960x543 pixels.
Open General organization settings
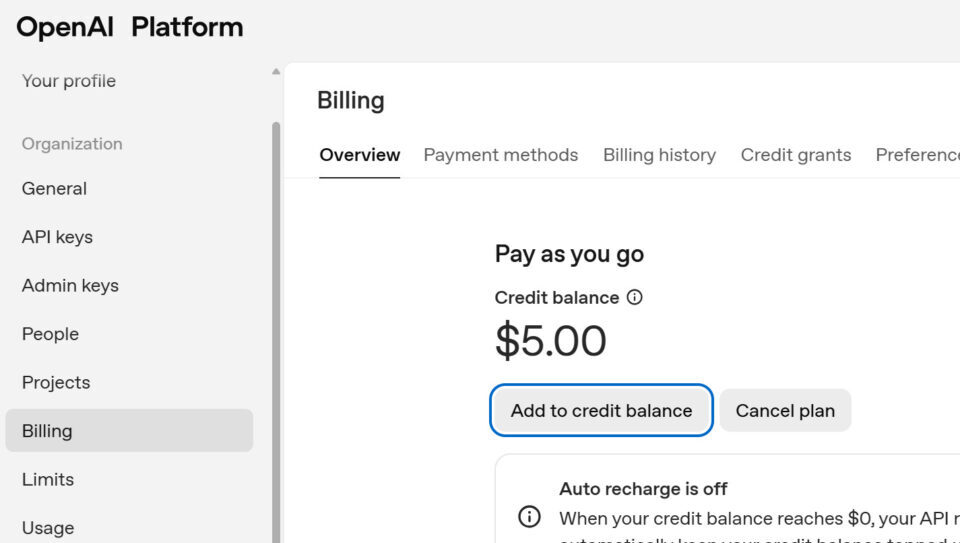(x=54, y=188)
